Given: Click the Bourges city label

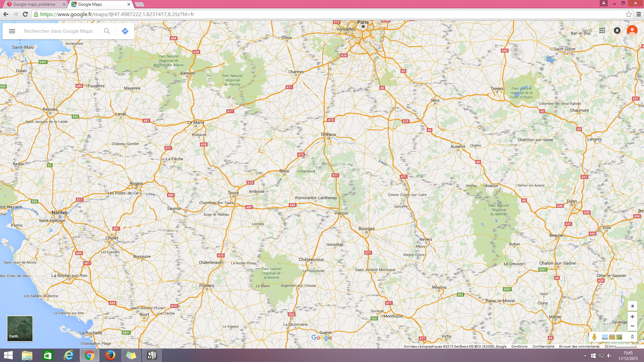Looking at the screenshot, I should point(367,229).
